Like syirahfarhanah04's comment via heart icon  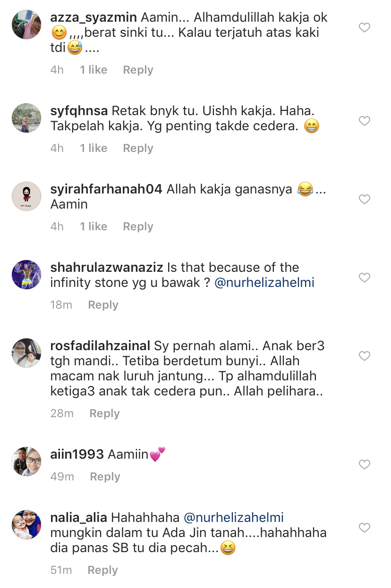[x=364, y=200]
